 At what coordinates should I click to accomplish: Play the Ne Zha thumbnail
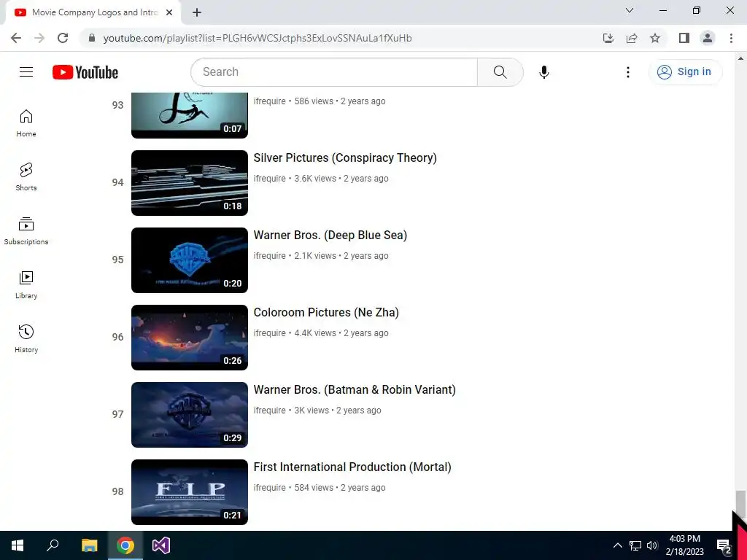190,338
